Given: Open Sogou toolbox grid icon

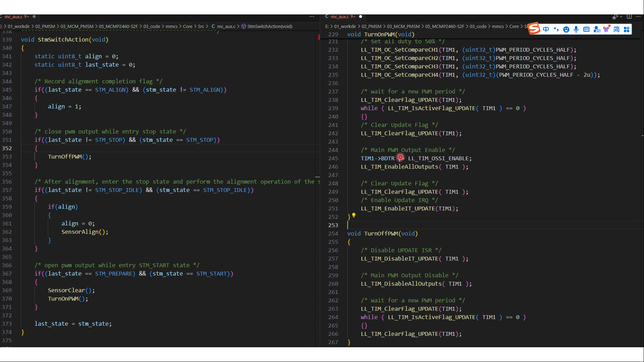Looking at the screenshot, I should point(627,29).
